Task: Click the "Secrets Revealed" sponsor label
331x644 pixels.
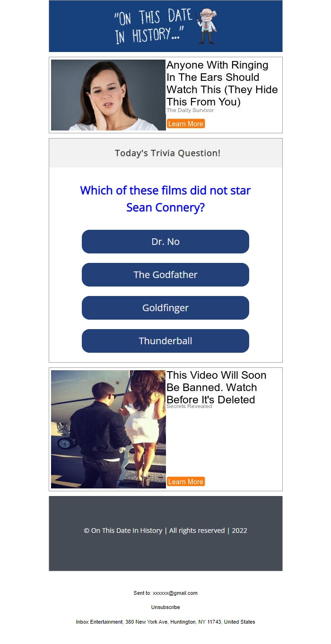Action: tap(189, 406)
